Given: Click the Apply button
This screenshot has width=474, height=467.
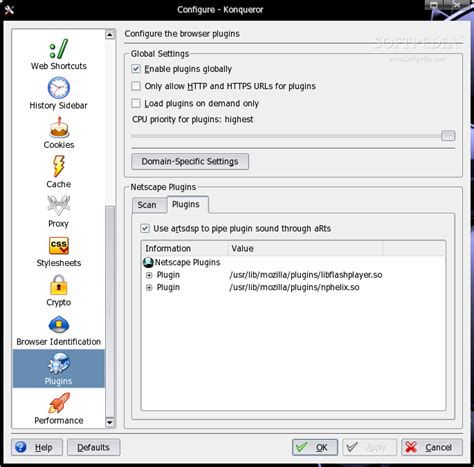Looking at the screenshot, I should pos(369,447).
